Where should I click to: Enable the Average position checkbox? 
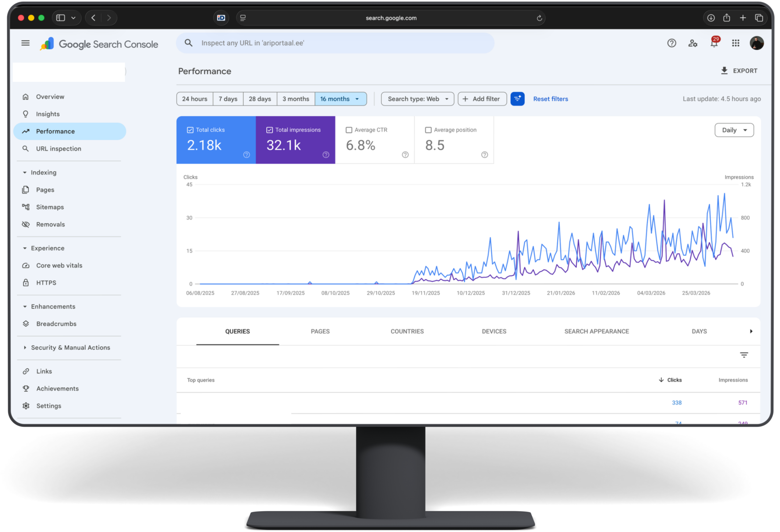coord(428,130)
